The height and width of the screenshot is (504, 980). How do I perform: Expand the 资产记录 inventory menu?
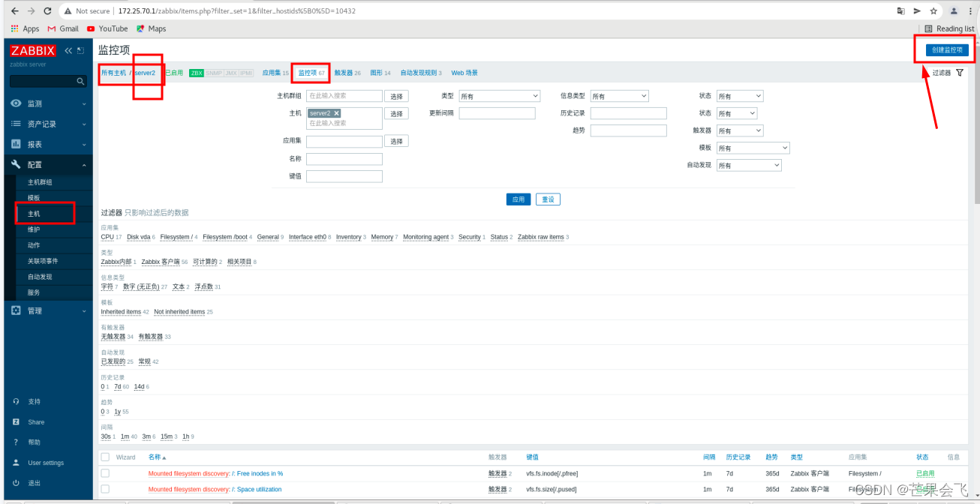coord(47,124)
